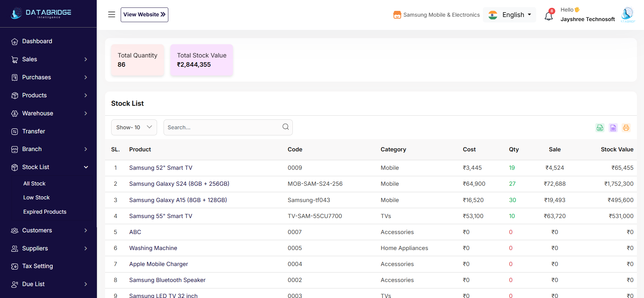
Task: Click the Transfer icon in sidebar
Action: tap(15, 132)
